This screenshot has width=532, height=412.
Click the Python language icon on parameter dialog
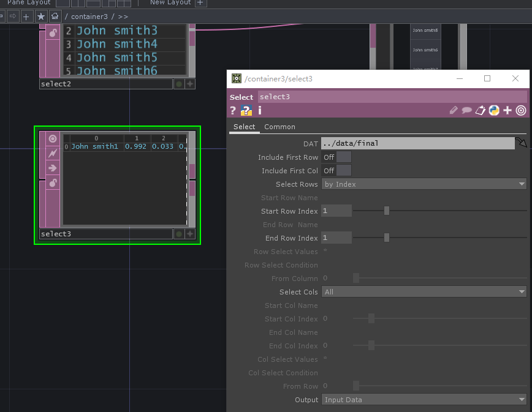point(493,110)
